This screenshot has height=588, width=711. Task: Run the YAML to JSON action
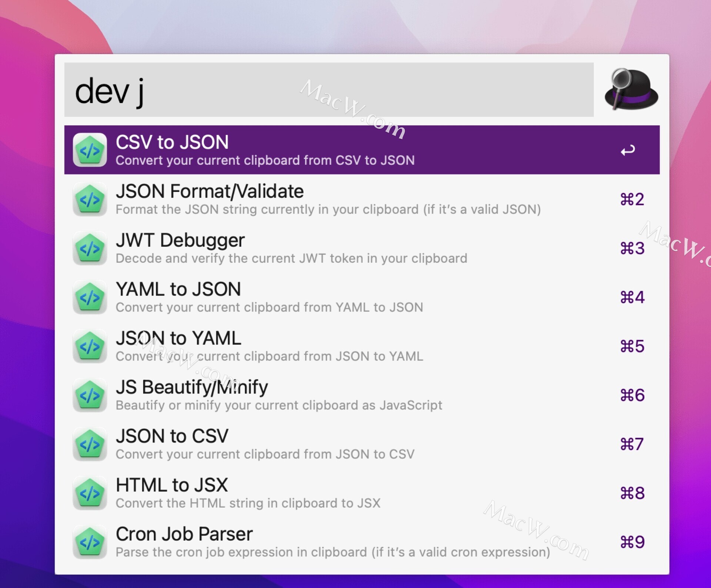pos(178,289)
